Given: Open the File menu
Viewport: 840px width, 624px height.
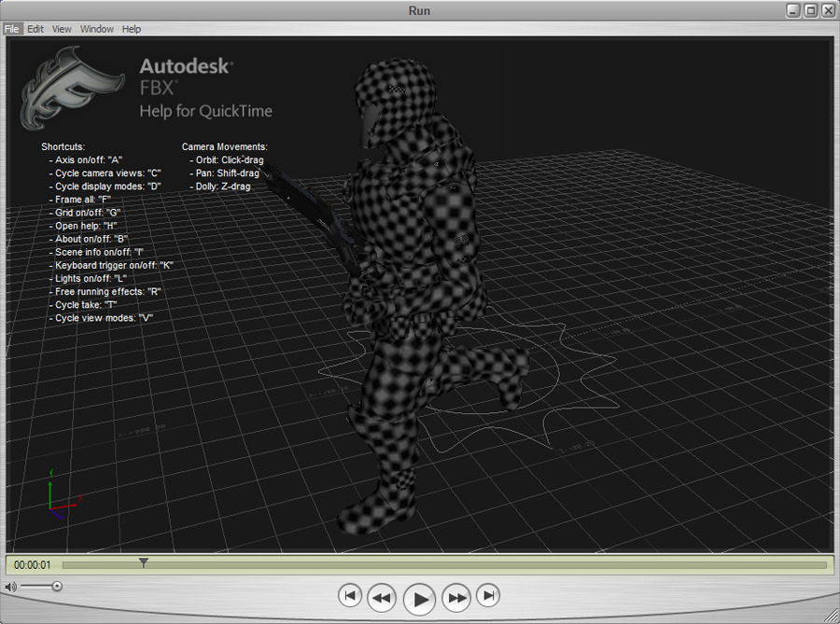Looking at the screenshot, I should pyautogui.click(x=12, y=29).
